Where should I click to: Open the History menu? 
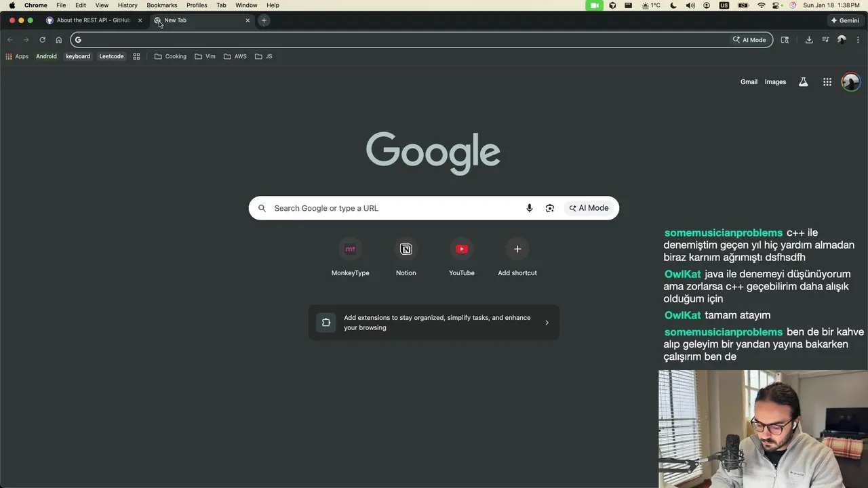(127, 5)
